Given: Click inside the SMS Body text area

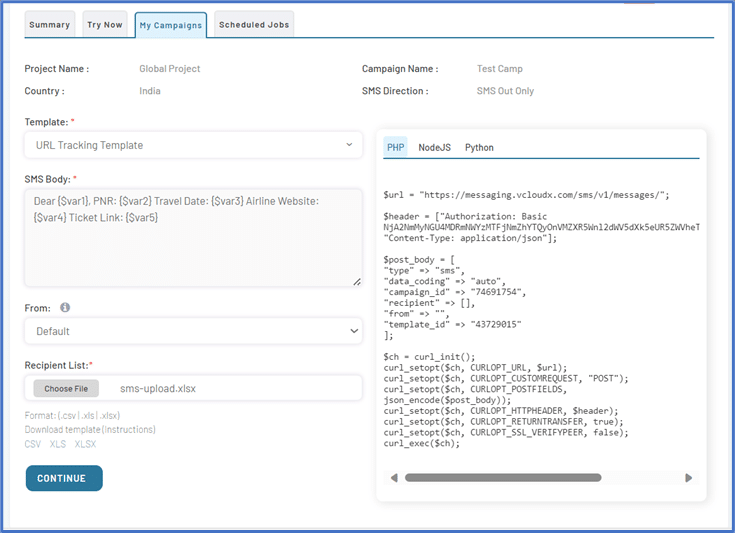Looking at the screenshot, I should coord(193,238).
